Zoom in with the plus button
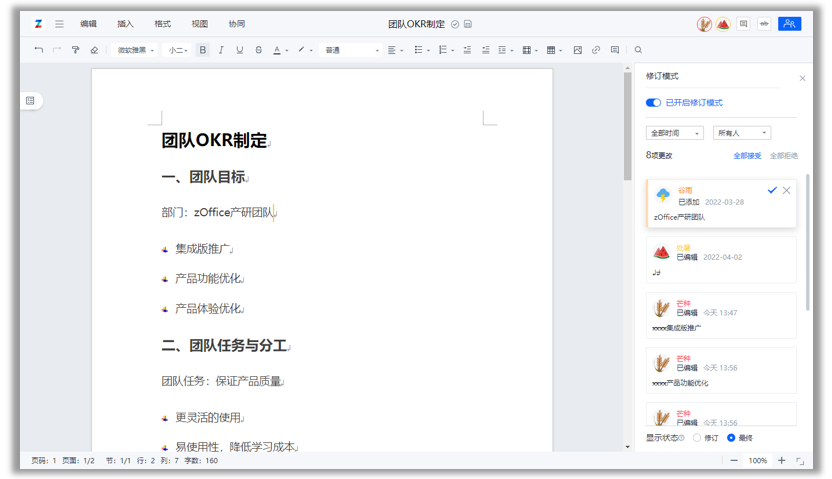832x479 pixels. (x=782, y=460)
